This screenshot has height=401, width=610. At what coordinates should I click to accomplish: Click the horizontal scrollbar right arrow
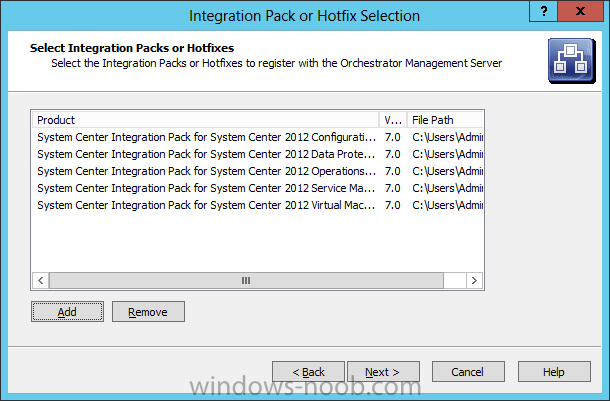pos(474,280)
